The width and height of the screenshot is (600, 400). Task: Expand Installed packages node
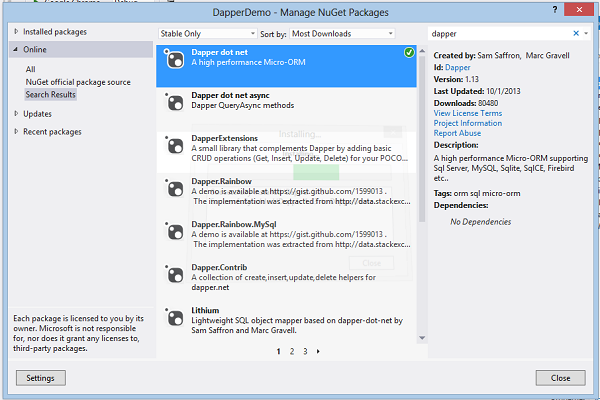16,31
